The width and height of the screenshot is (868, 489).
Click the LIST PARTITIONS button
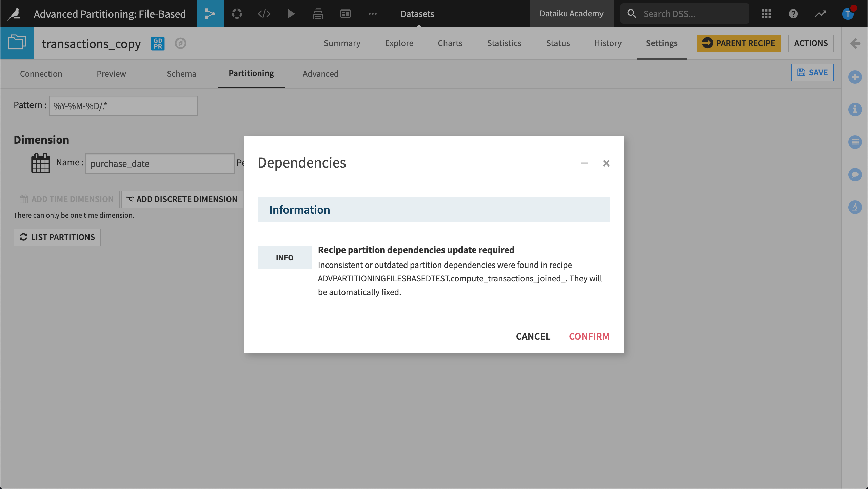pos(57,237)
